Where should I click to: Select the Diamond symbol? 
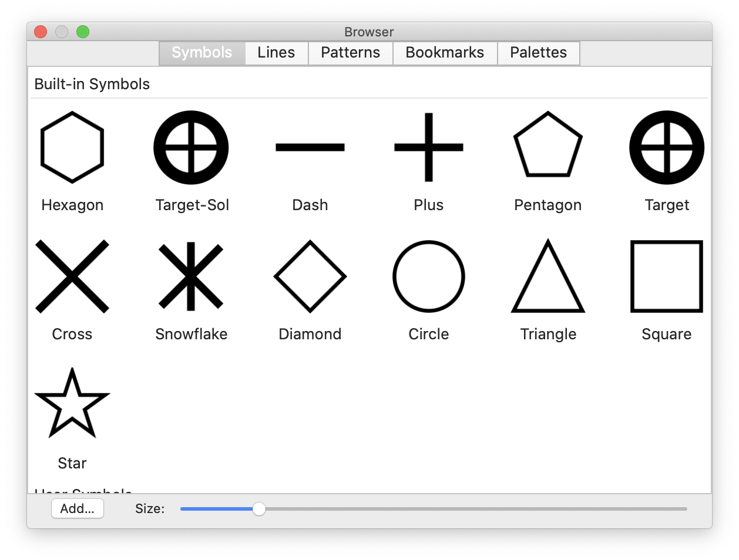tap(310, 276)
